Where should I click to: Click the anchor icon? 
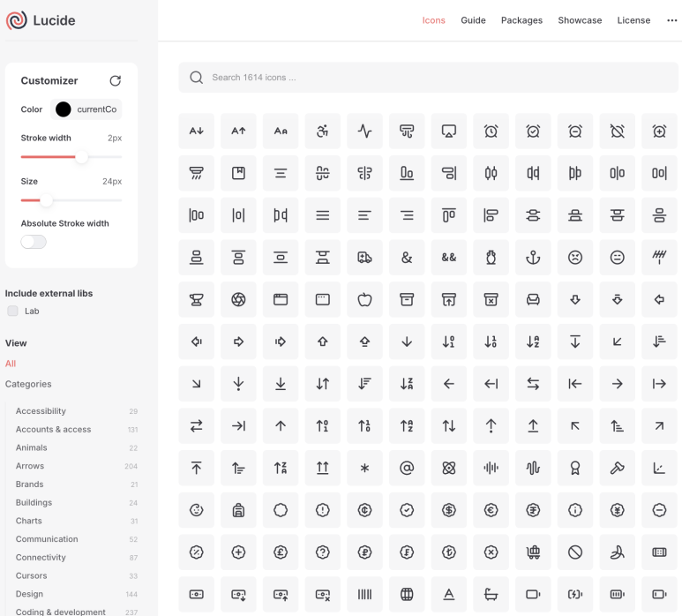pyautogui.click(x=533, y=258)
